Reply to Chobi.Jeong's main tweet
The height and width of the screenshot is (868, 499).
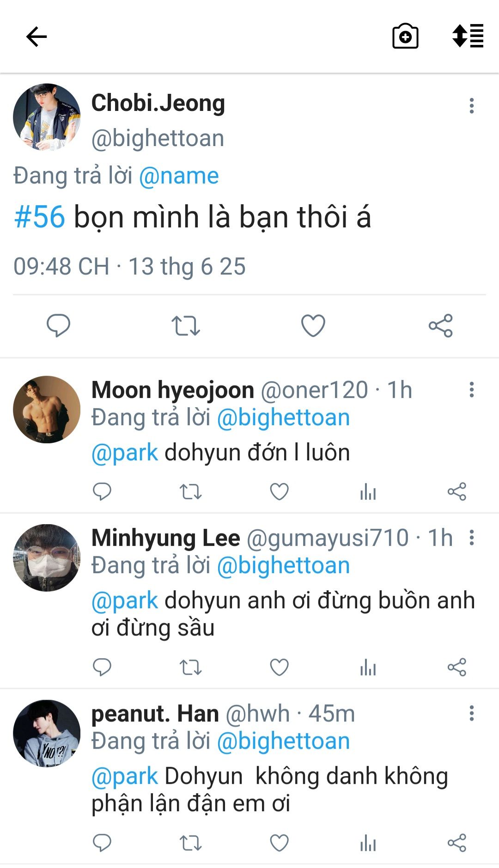[59, 325]
